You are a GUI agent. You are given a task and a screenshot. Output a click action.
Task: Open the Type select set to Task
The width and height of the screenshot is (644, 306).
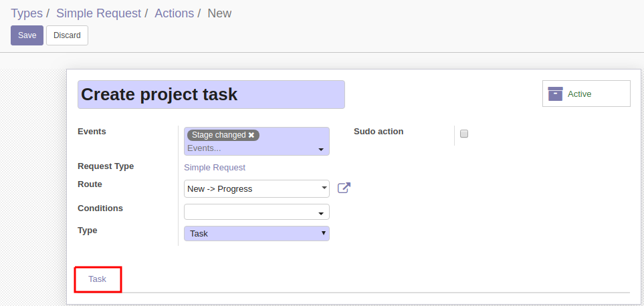point(257,233)
